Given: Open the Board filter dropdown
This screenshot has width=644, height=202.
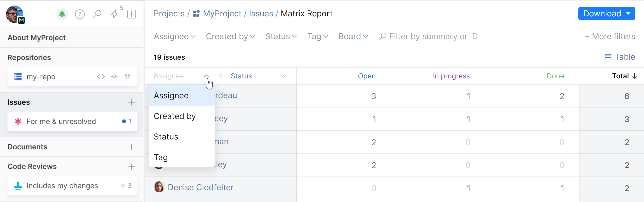Looking at the screenshot, I should [353, 37].
